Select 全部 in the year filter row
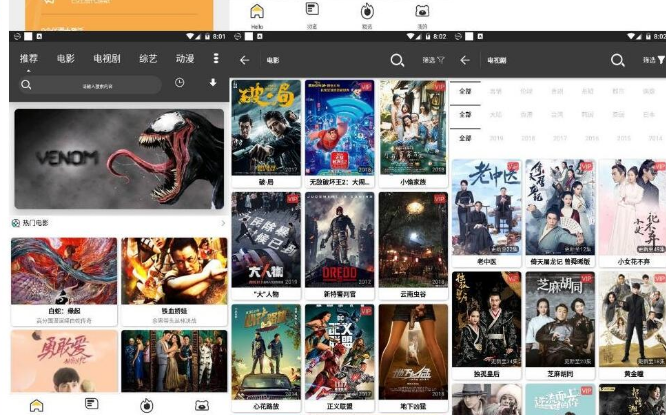This screenshot has height=415, width=666. click(x=466, y=138)
